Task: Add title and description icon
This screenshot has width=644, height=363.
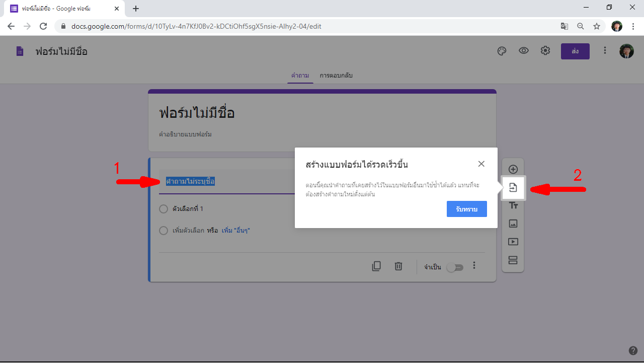Action: click(513, 205)
